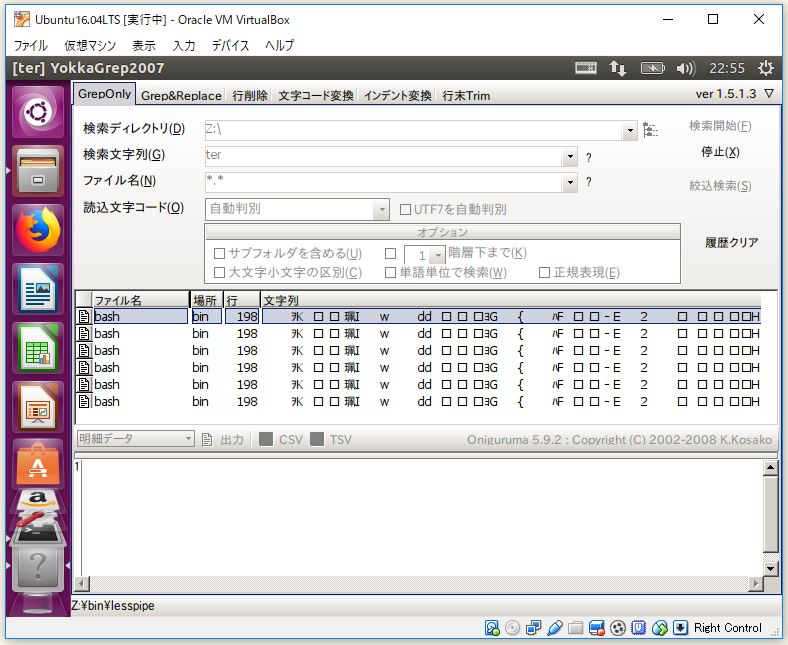Switch to 行削除 tab
The height and width of the screenshot is (645, 788).
click(250, 96)
